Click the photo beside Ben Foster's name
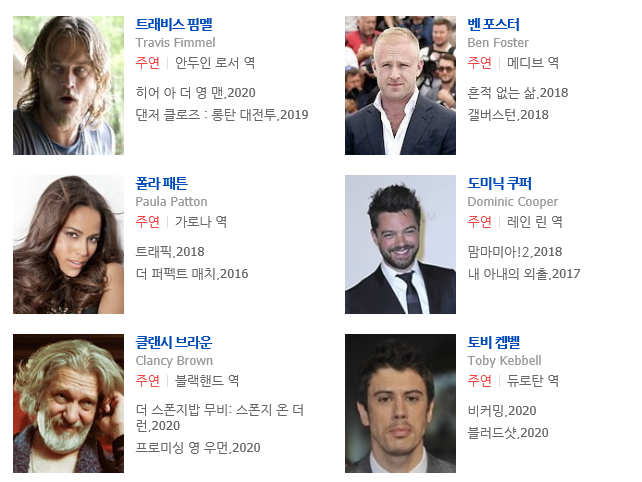Viewport: 642px width, 482px height. pyautogui.click(x=400, y=85)
